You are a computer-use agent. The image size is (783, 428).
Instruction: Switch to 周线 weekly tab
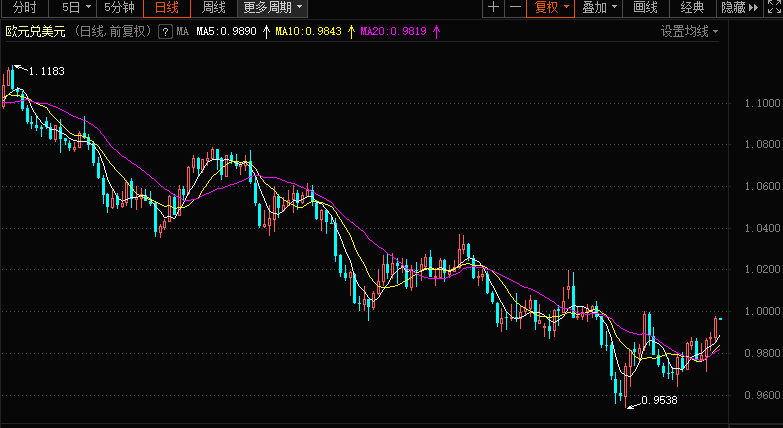pyautogui.click(x=214, y=7)
